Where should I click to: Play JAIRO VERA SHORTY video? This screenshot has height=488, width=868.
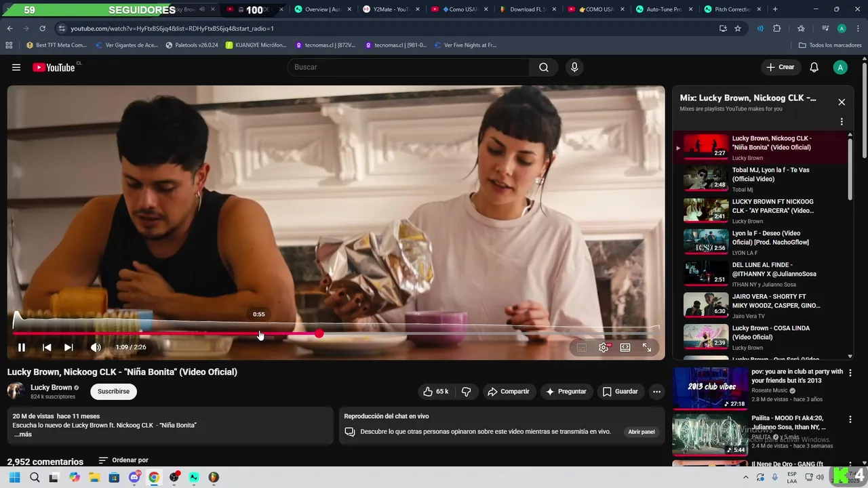tap(759, 306)
